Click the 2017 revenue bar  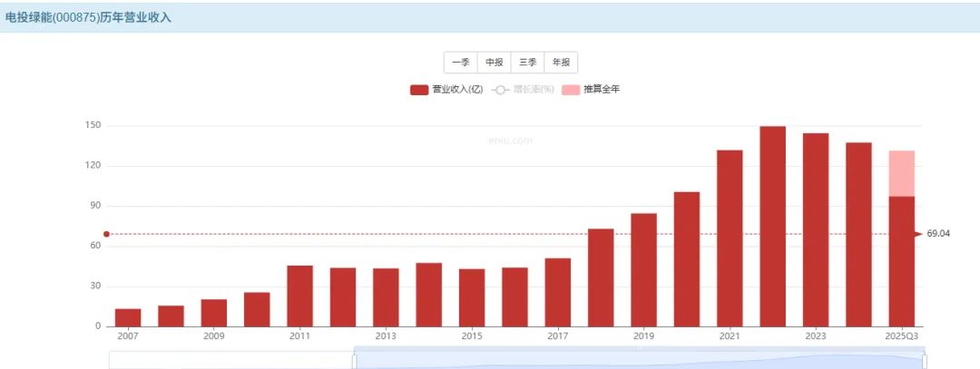[557, 292]
